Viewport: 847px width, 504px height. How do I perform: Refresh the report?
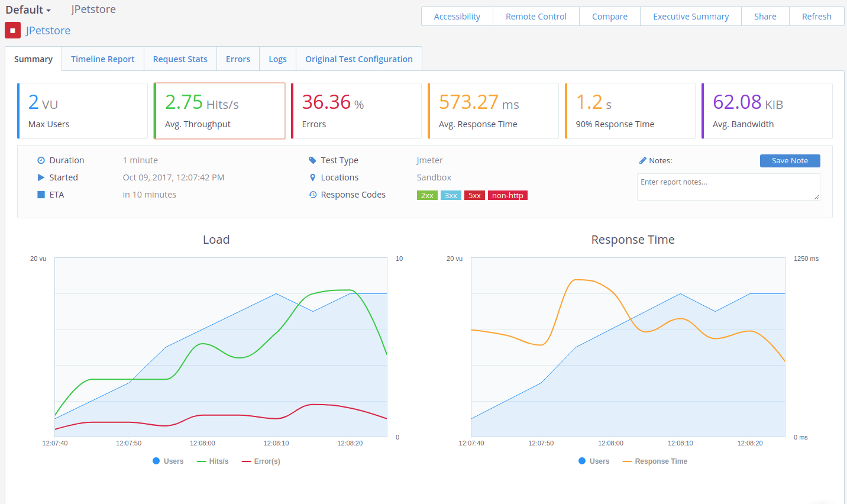(817, 17)
